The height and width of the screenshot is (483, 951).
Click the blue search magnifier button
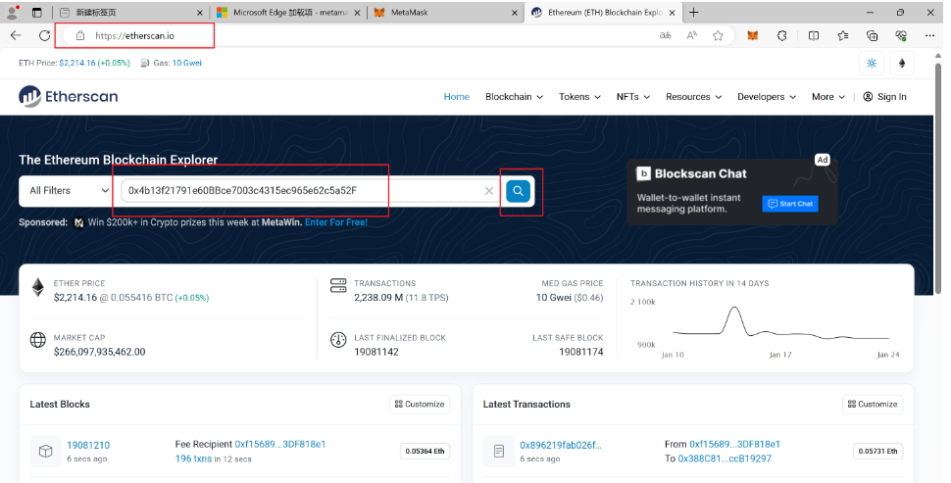coord(518,191)
